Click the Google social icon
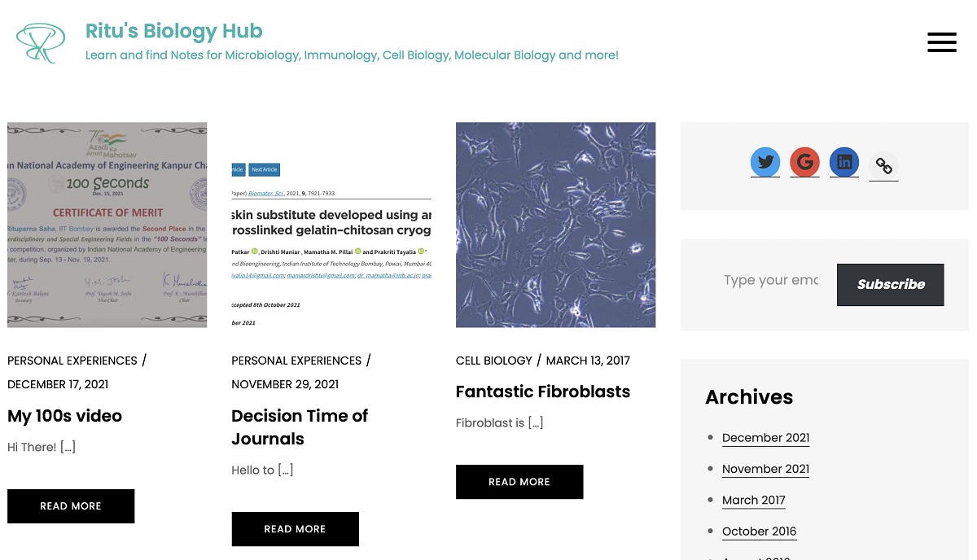Viewport: 977px width, 560px height. [804, 162]
